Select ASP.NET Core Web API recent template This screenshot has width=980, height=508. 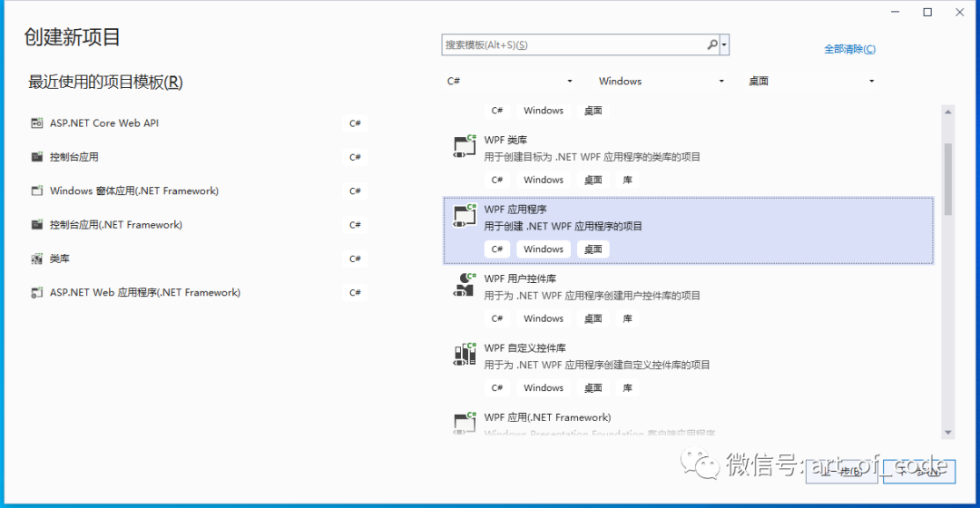coord(104,123)
